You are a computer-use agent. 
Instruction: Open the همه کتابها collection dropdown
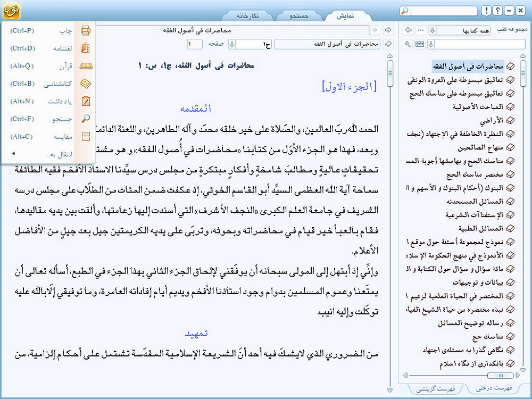click(432, 30)
